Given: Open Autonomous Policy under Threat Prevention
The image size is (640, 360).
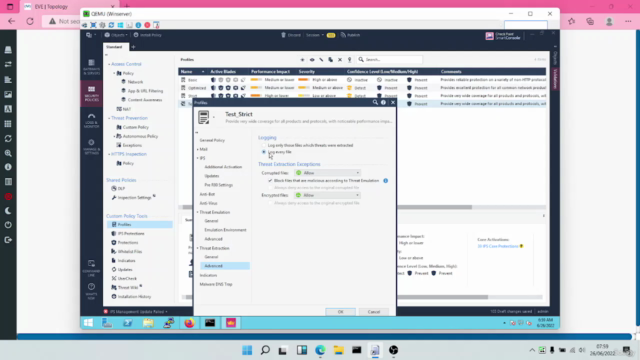Looking at the screenshot, I should (140, 136).
